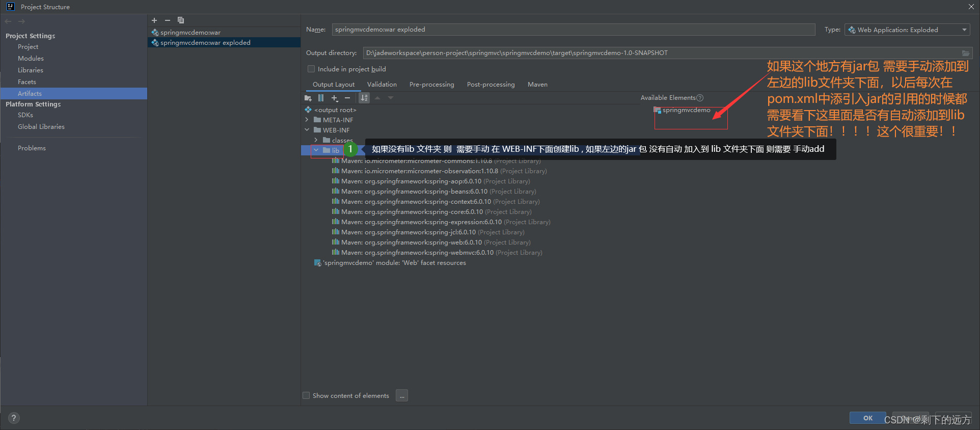
Task: Move layout element down
Action: (x=391, y=98)
